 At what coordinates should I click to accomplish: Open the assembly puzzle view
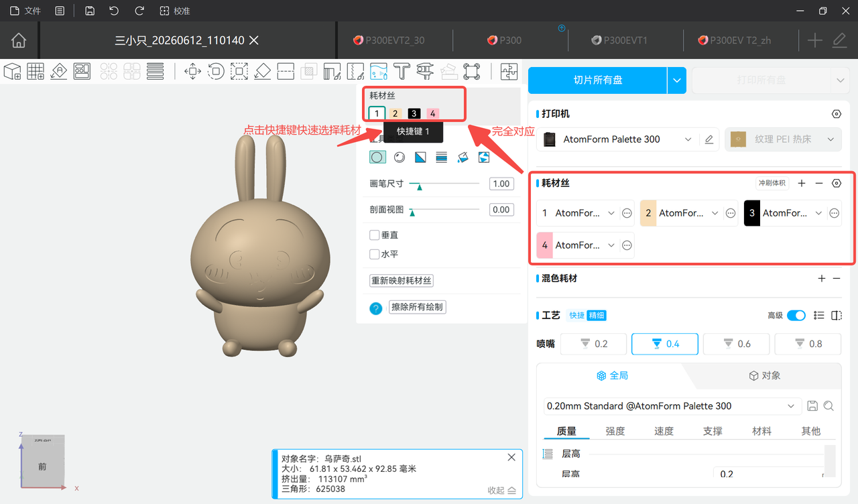tap(509, 71)
